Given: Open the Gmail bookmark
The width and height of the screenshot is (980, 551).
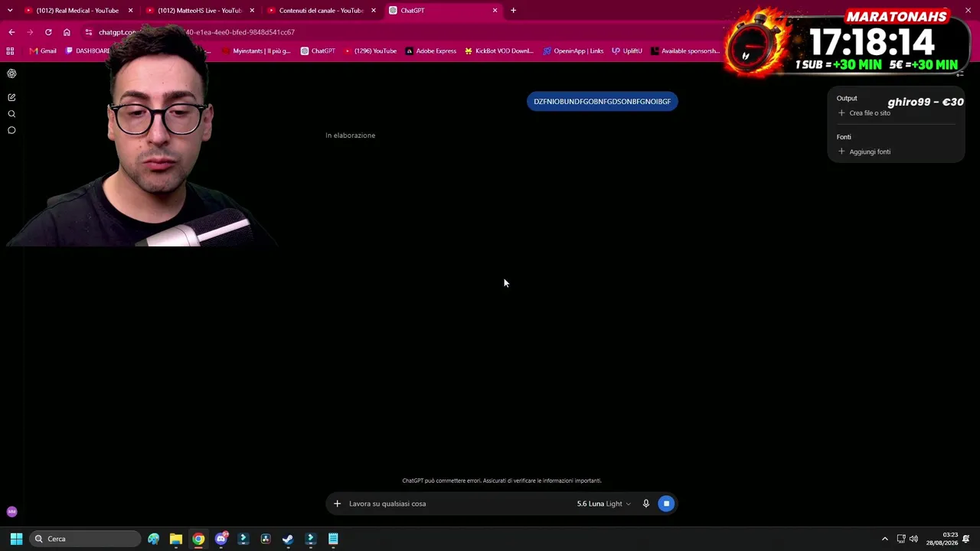Looking at the screenshot, I should [43, 51].
